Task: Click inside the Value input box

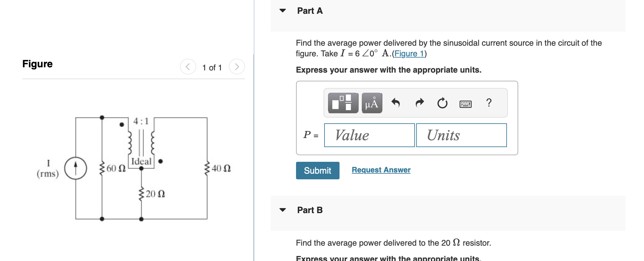Action: pyautogui.click(x=369, y=135)
